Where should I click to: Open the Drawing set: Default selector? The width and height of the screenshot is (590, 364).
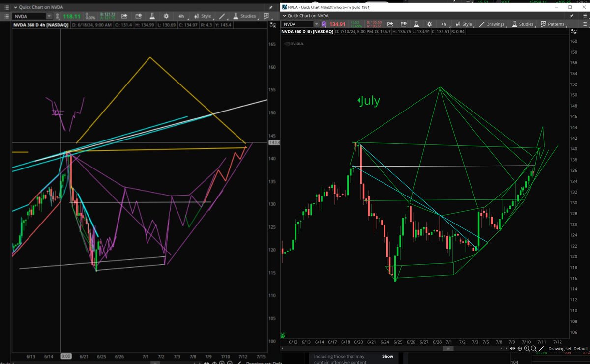point(568,348)
